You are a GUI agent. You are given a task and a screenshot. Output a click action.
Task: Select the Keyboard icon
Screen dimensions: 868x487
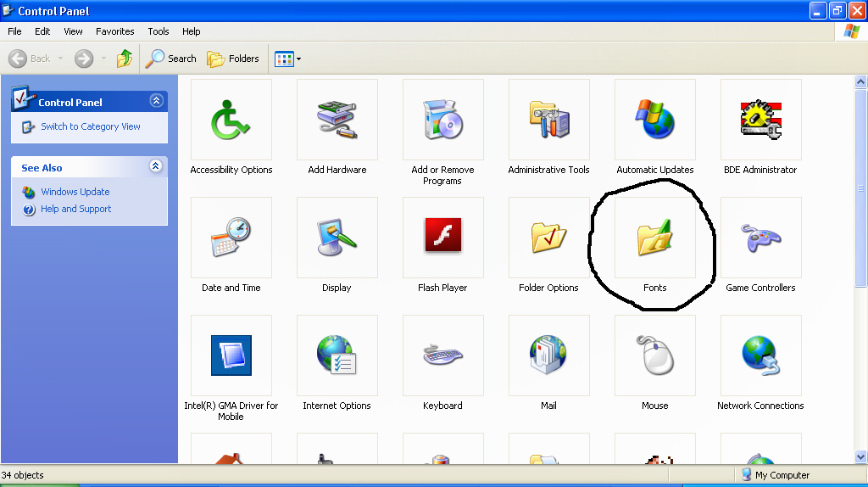point(442,355)
